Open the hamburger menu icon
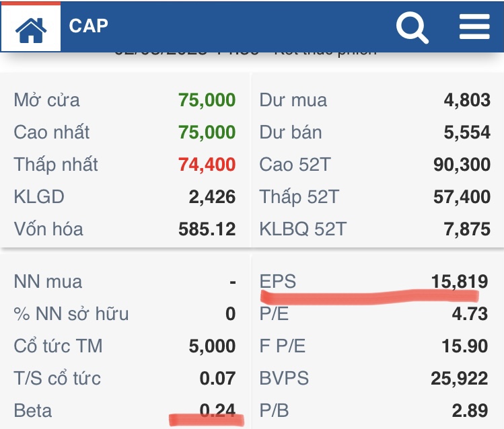The height and width of the screenshot is (429, 504). tap(474, 27)
